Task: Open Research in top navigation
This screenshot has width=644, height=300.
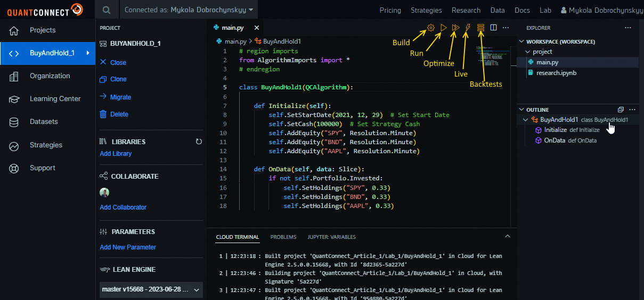Action: pos(466,10)
